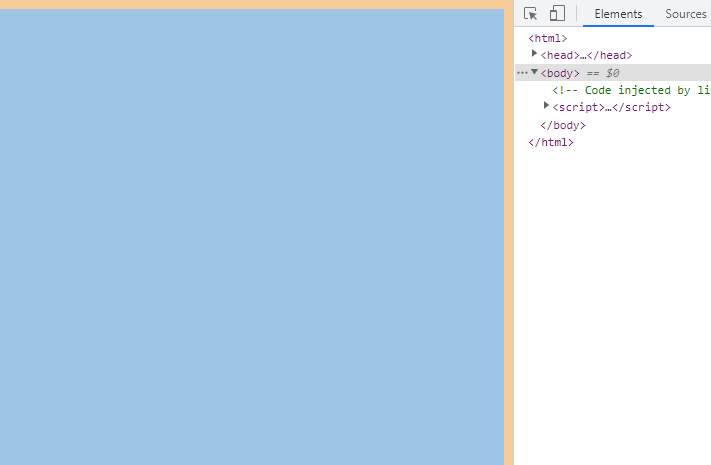Click the blue highlighted page content area
711x465 pixels.
(252, 237)
